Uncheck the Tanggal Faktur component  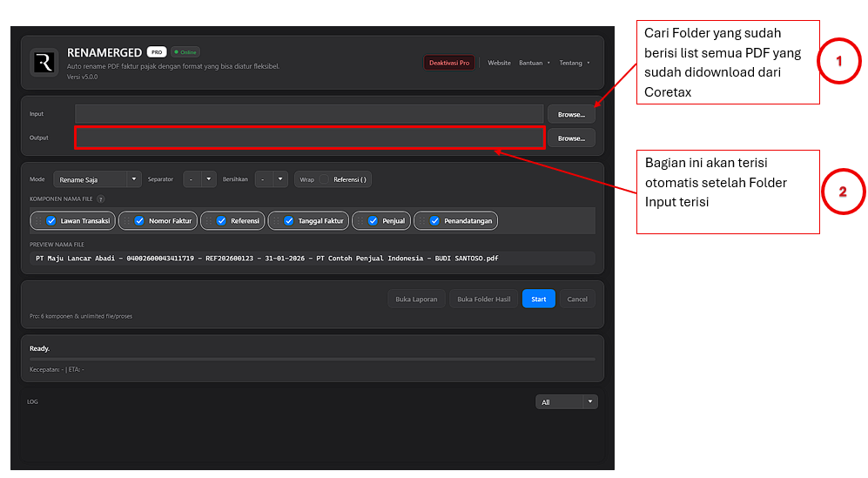pos(288,220)
